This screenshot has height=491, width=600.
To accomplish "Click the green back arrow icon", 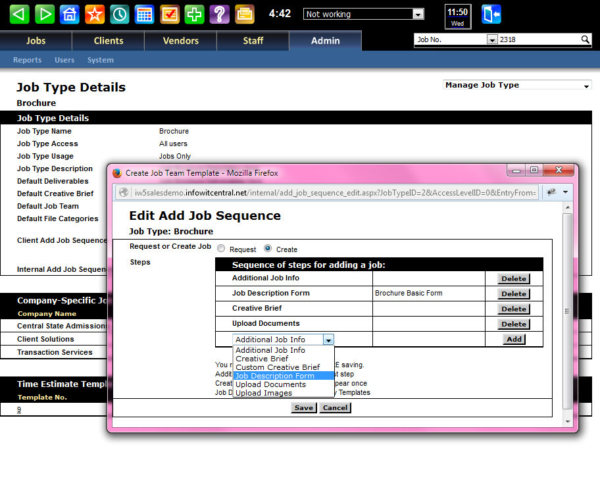I will (x=19, y=15).
